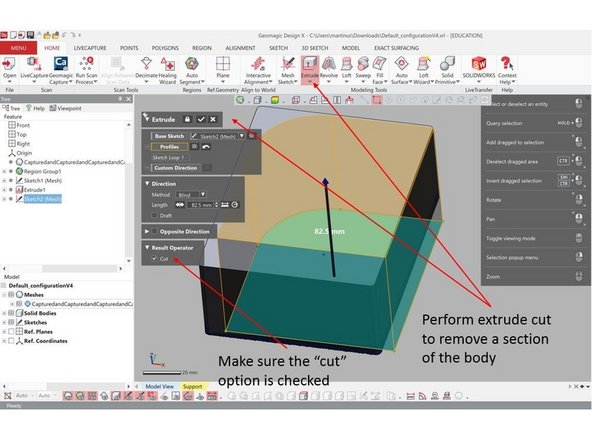Expand the Extrude1 feature node
The width and height of the screenshot is (592, 444).
(x=4, y=190)
